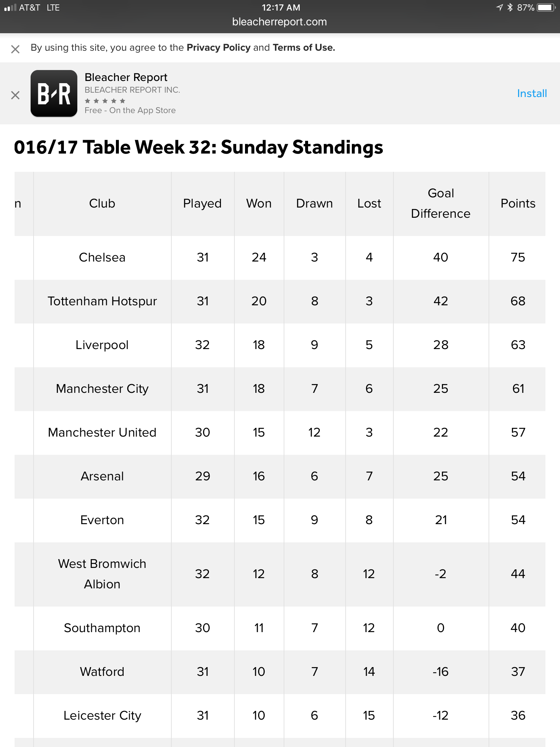Screen dimensions: 560x747
Task: Open the Terms of Use link
Action: tap(304, 48)
